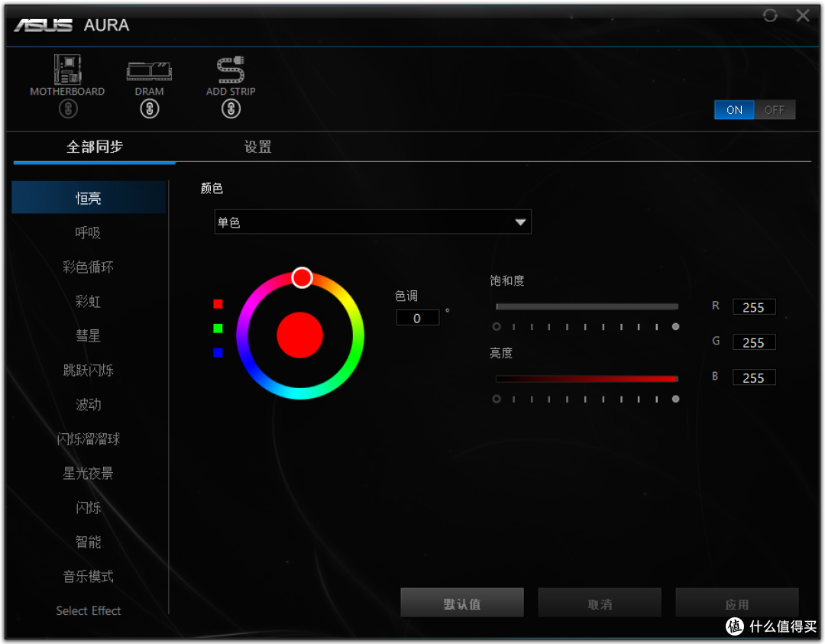The width and height of the screenshot is (825, 644).
Task: Set brightness to maximum end marker
Action: [x=675, y=400]
